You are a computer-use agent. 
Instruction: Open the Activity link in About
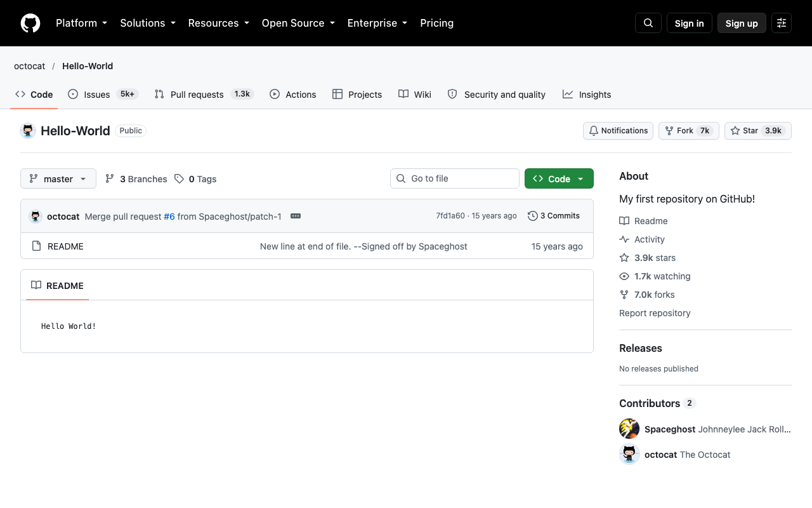[x=642, y=239]
